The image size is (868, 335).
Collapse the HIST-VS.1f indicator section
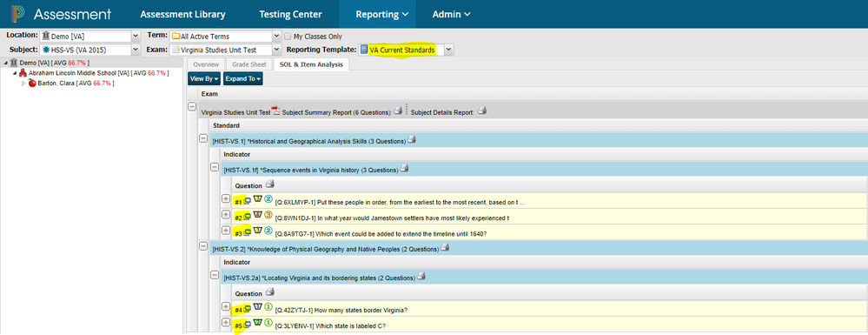[215, 167]
